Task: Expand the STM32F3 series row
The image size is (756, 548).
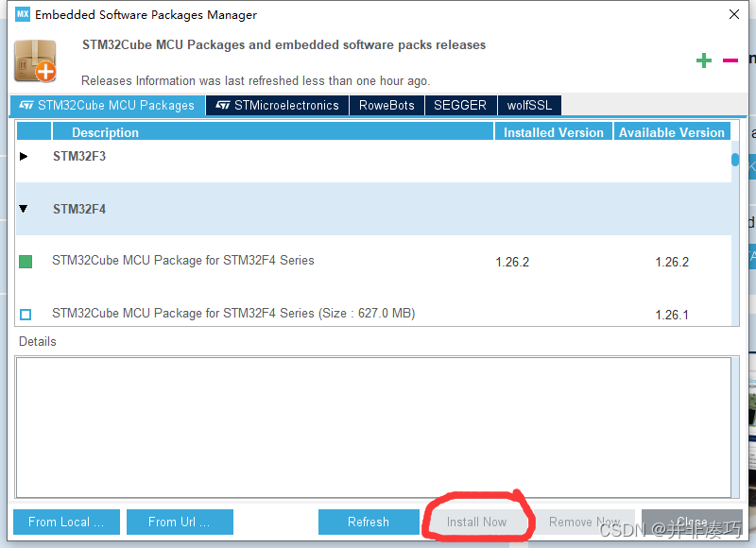Action: (x=23, y=156)
